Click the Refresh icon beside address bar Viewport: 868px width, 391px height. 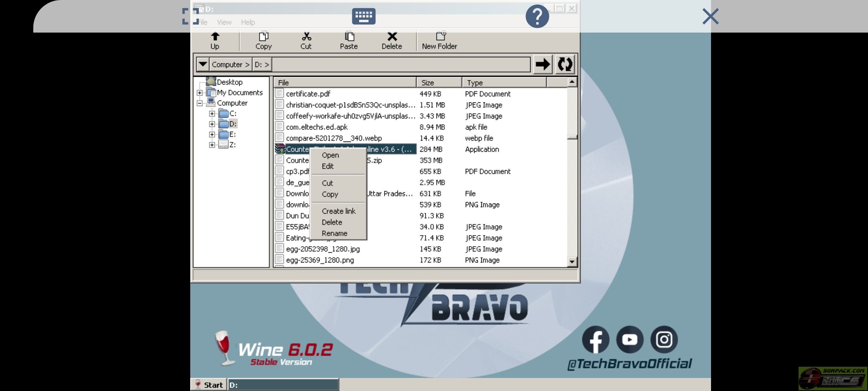tap(565, 64)
